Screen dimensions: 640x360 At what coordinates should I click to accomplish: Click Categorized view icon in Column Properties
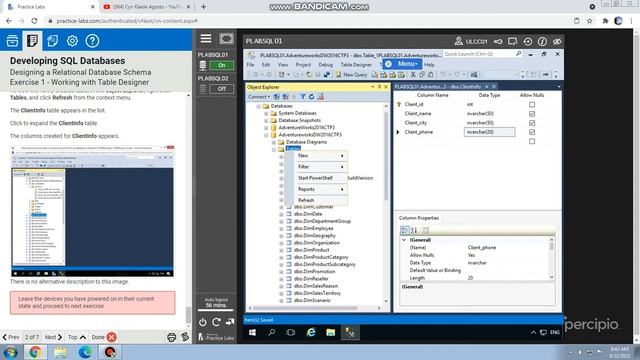(x=404, y=230)
